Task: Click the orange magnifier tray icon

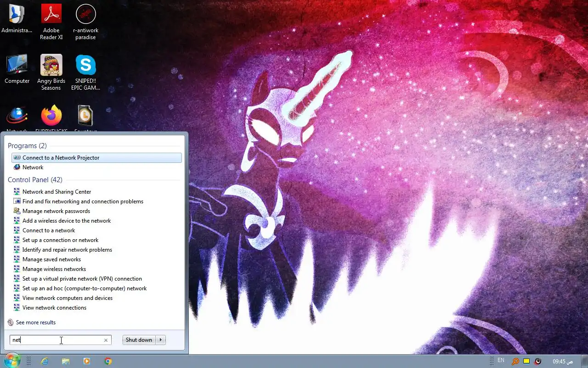Action: point(515,361)
